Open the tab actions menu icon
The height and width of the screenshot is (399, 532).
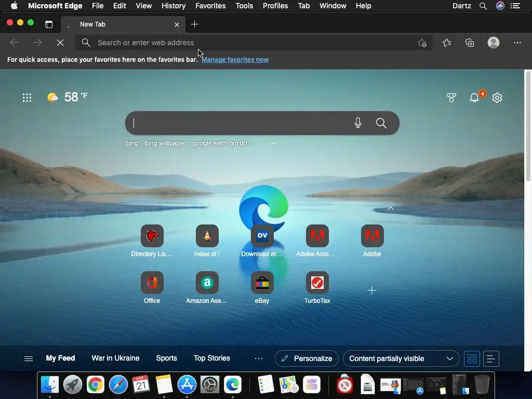(x=49, y=24)
